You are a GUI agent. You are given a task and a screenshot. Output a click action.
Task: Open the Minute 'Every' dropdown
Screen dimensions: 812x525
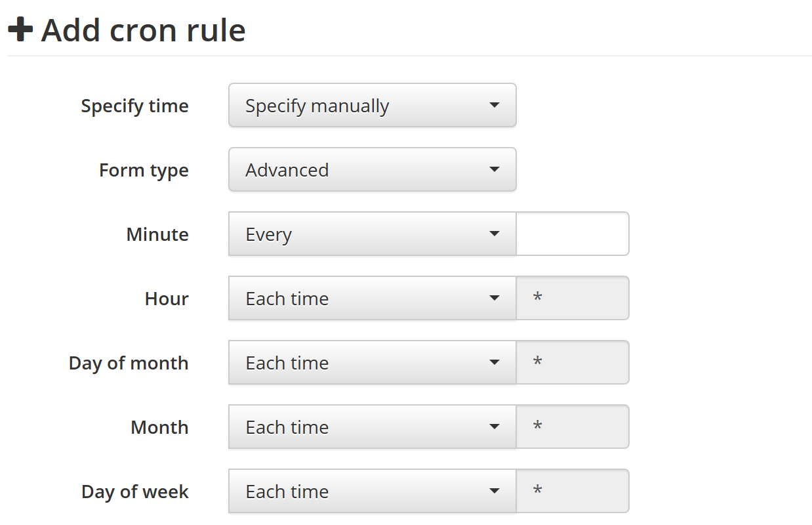pos(373,234)
